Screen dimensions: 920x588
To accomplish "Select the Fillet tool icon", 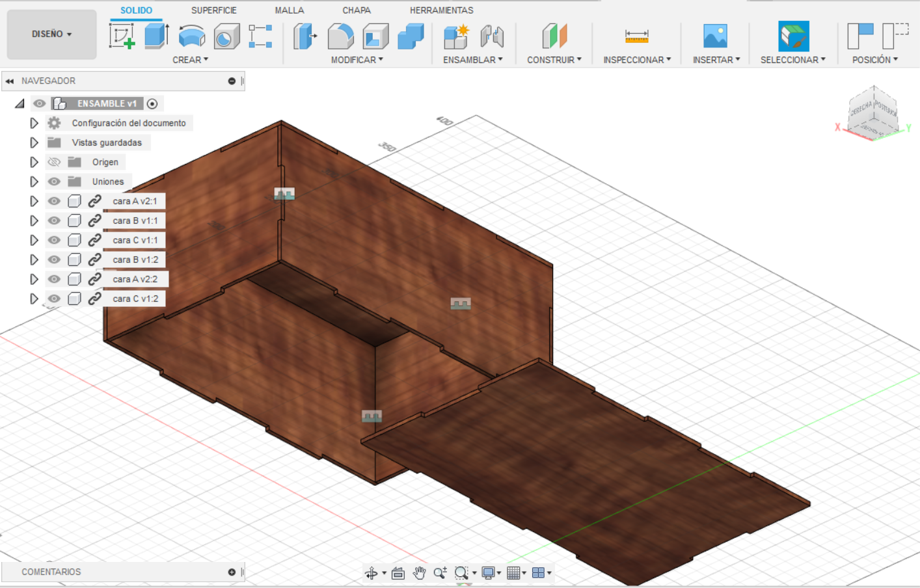I will (x=340, y=36).
